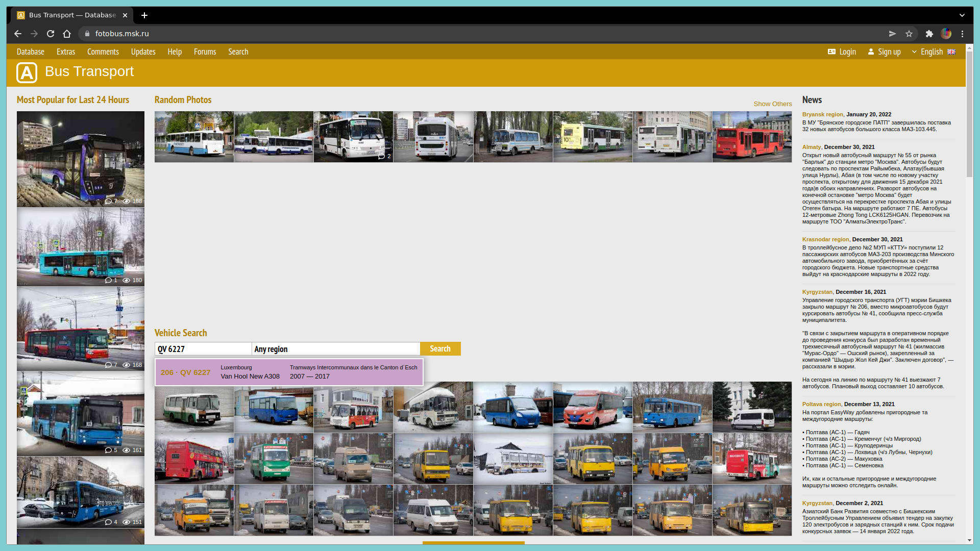Viewport: 980px width, 551px height.
Task: Click the Show Others link
Action: pyautogui.click(x=772, y=104)
